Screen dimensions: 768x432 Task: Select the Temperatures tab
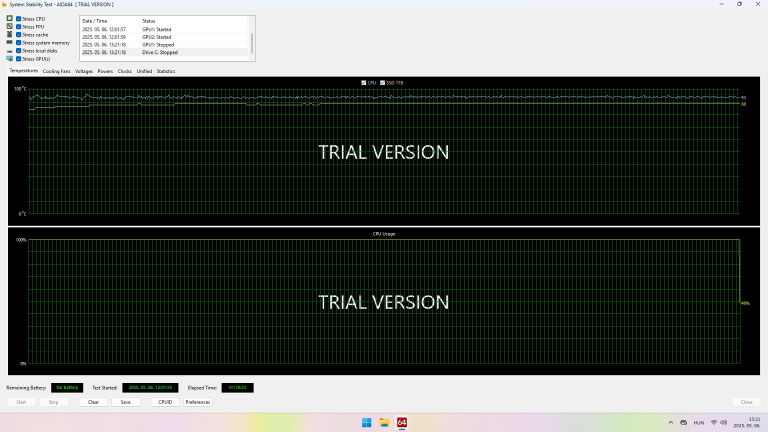coord(24,71)
